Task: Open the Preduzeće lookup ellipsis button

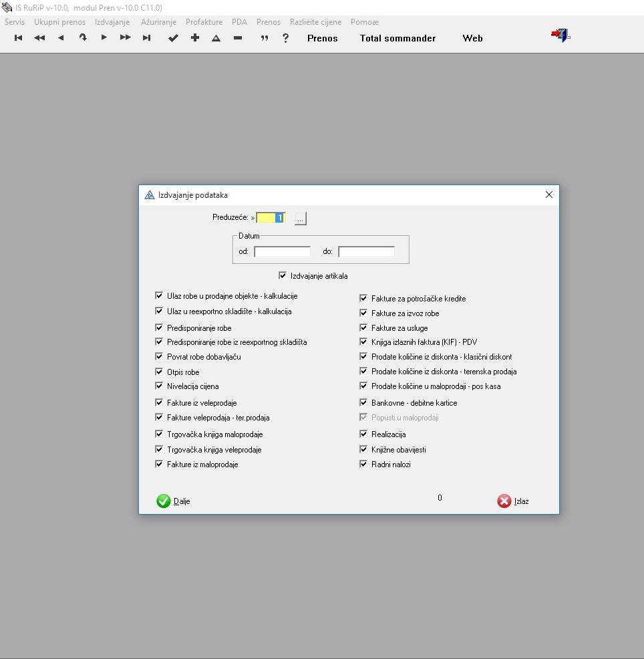Action: [301, 218]
